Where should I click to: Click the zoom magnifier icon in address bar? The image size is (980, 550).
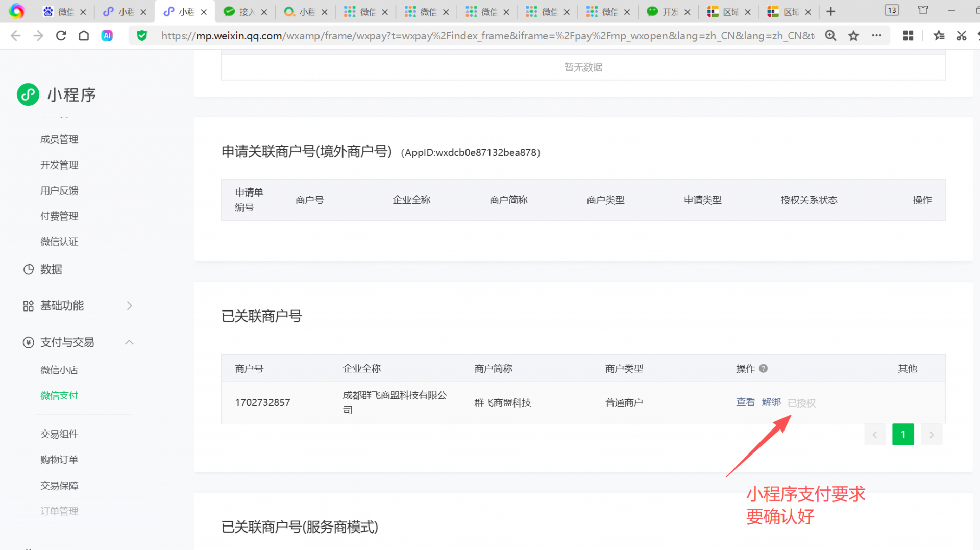(x=830, y=36)
